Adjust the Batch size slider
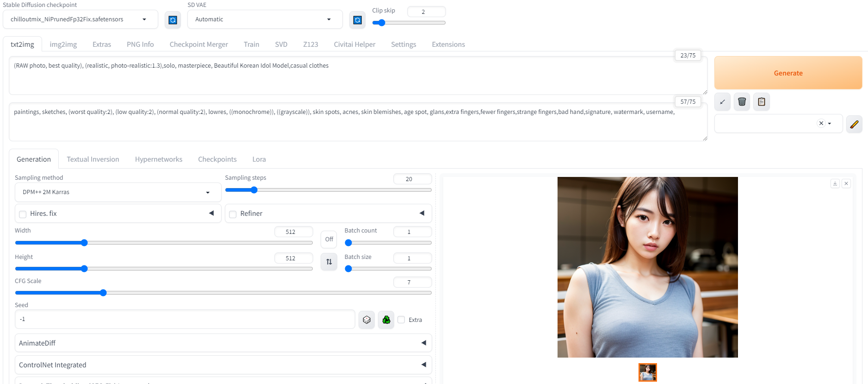Screen dimensions: 868x384 point(388,269)
